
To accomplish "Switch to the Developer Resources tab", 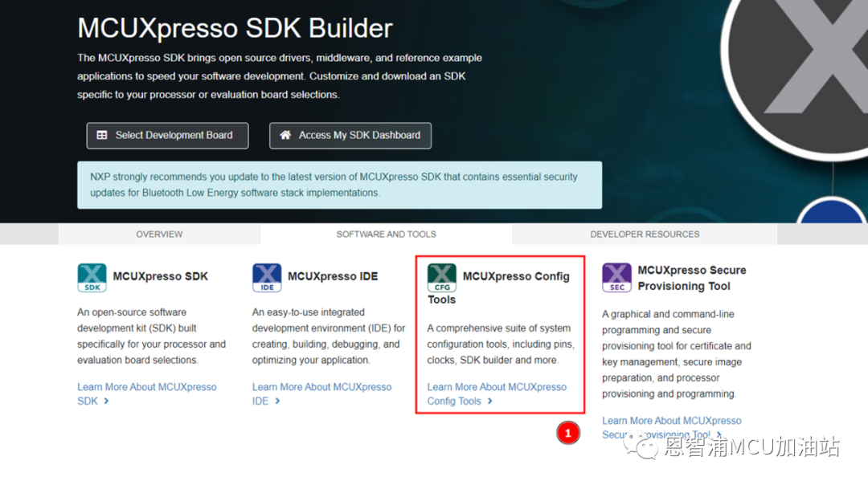I will (x=645, y=234).
